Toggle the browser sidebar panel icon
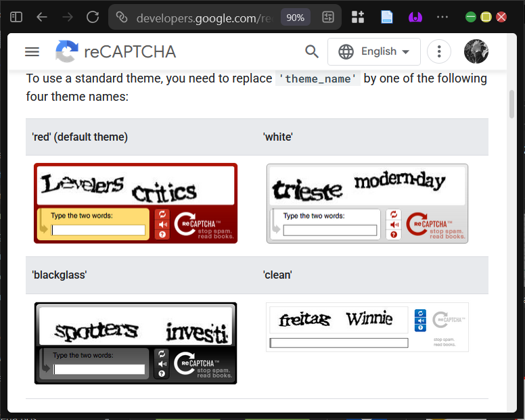Screen dimensions: 525x420 point(16,17)
